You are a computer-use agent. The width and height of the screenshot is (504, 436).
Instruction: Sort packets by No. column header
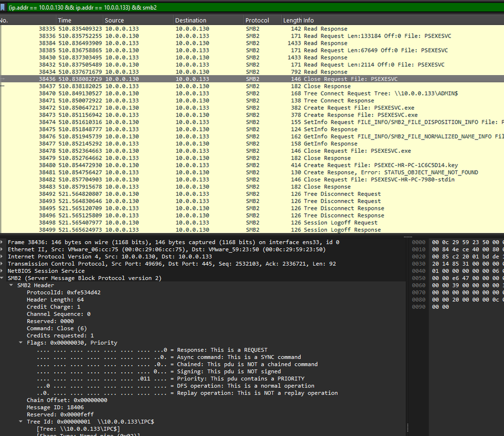pyautogui.click(x=28, y=20)
